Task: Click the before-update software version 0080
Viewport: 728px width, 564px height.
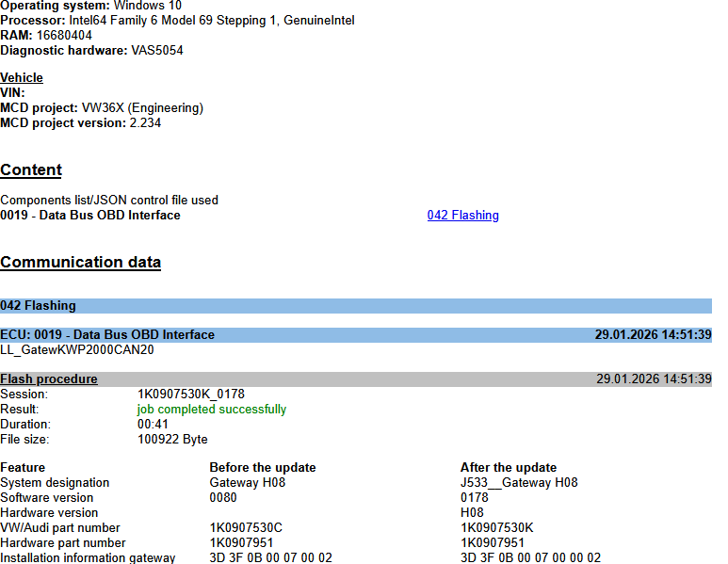Action: tap(223, 498)
